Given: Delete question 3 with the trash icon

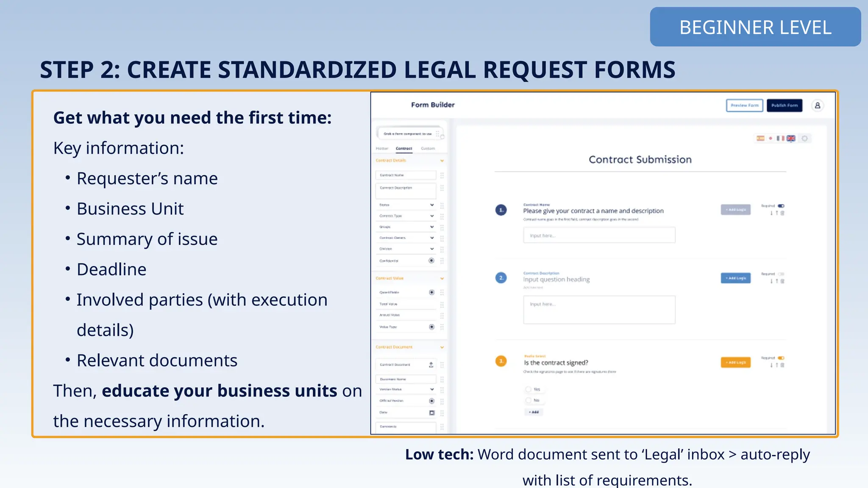Looking at the screenshot, I should (782, 365).
